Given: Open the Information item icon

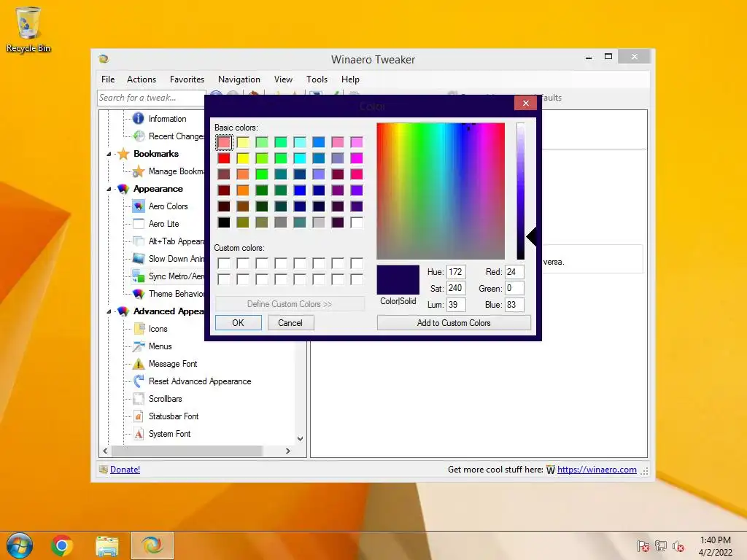Looking at the screenshot, I should [x=138, y=119].
